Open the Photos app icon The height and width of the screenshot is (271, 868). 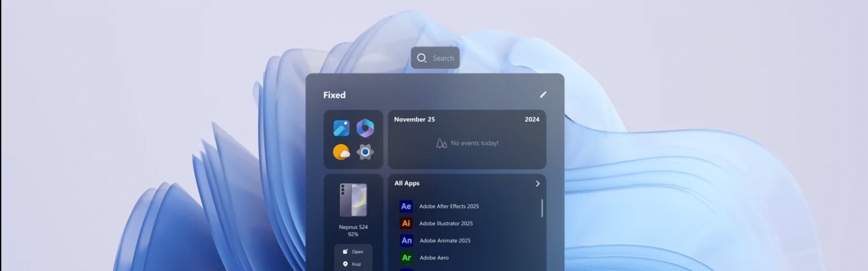tap(341, 128)
